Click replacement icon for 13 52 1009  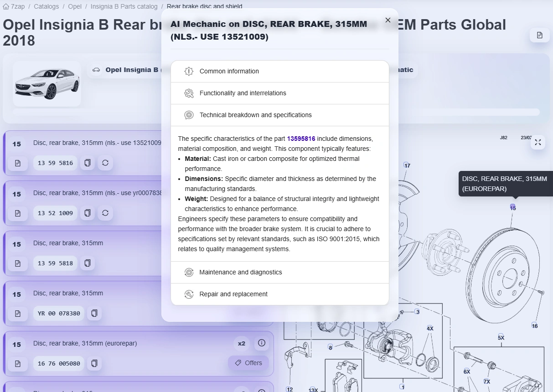click(x=105, y=213)
